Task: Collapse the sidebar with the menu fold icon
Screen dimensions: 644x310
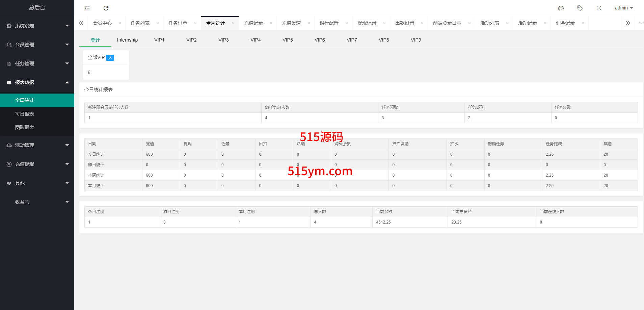Action: coord(87,8)
